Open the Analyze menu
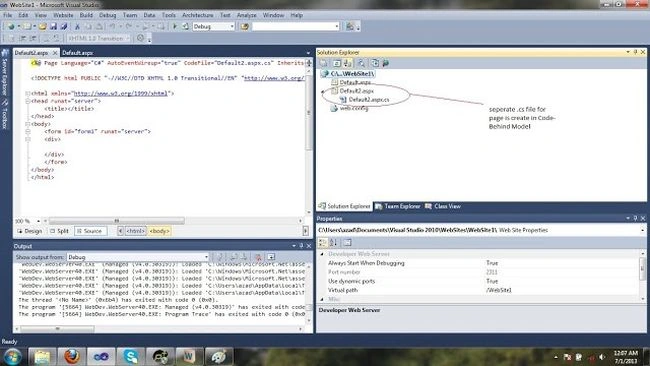The image size is (650, 366). pyautogui.click(x=246, y=15)
